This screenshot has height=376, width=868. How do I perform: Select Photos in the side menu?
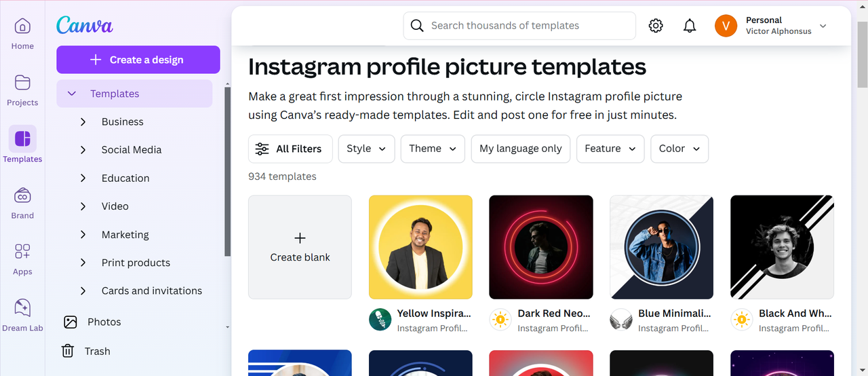[x=104, y=322]
